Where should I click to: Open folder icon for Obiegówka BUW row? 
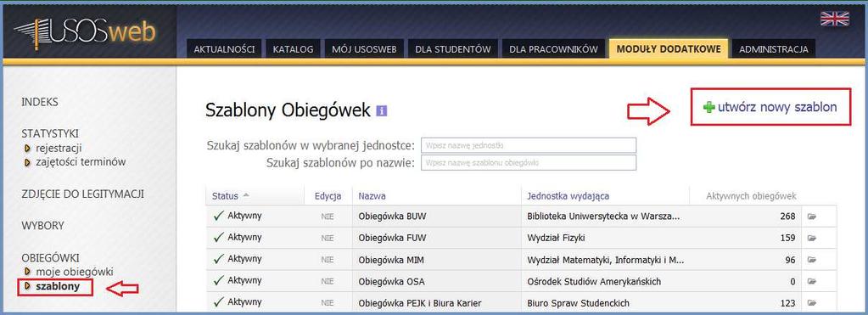812,217
